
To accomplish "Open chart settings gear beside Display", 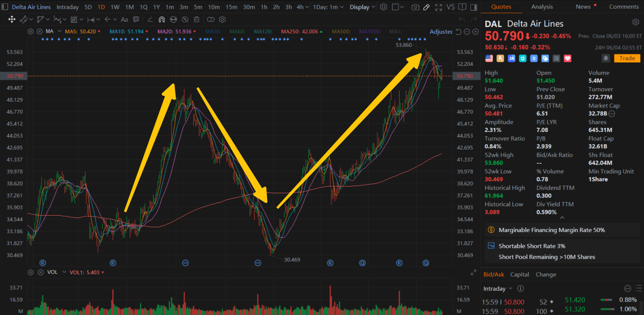I will (384, 7).
